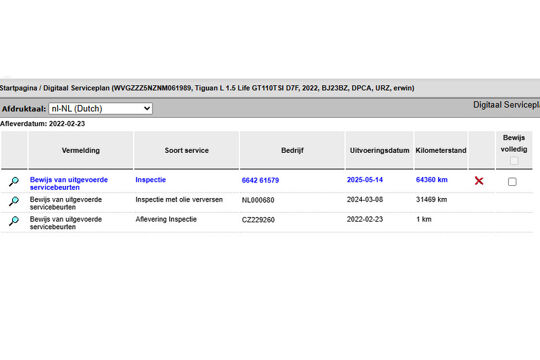Select the Vermelding column header
Image resolution: width=540 pixels, height=360 pixels.
[x=81, y=151]
